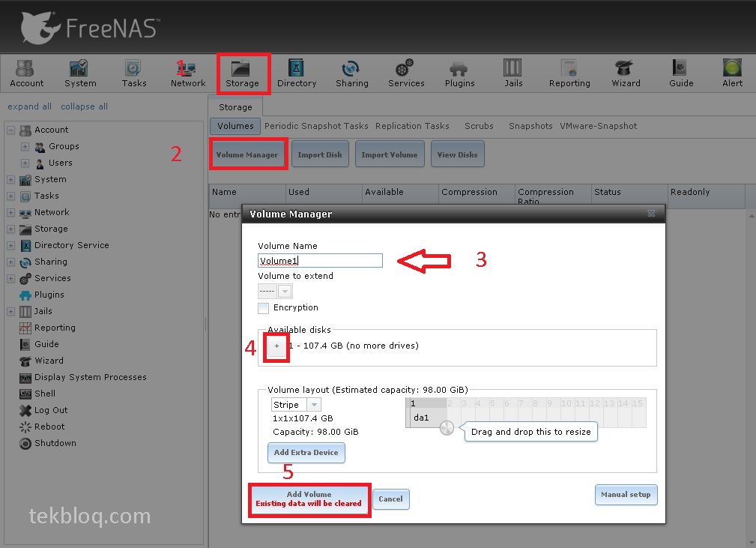Cancel the Volume Manager dialog
Screen dimensions: 756x548
click(x=390, y=499)
